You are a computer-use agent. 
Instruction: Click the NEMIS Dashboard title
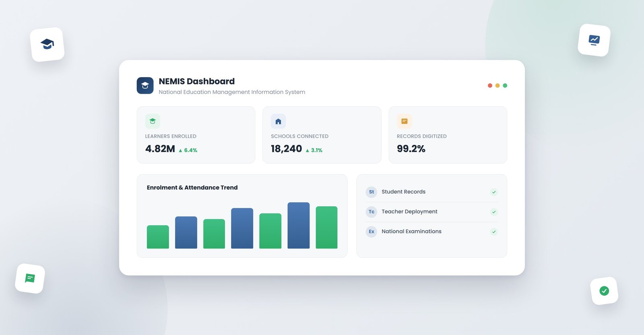coord(197,81)
